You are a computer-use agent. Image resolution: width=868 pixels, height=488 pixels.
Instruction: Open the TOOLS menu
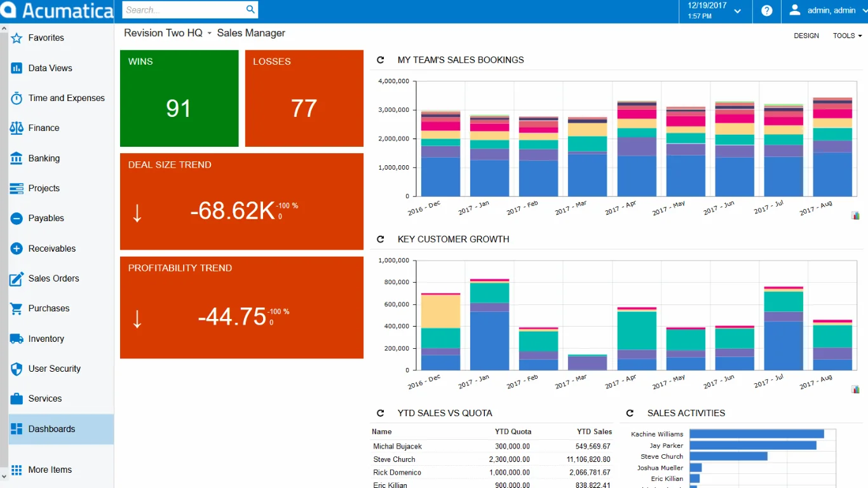point(846,36)
